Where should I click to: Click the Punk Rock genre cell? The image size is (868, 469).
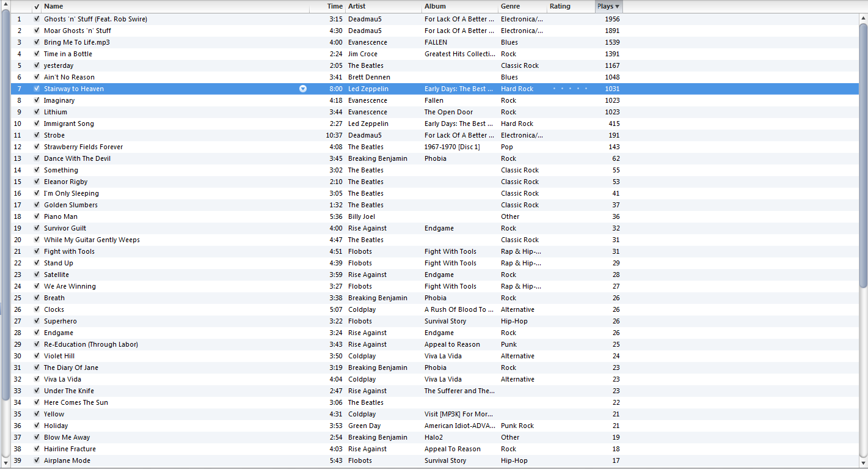(x=517, y=426)
